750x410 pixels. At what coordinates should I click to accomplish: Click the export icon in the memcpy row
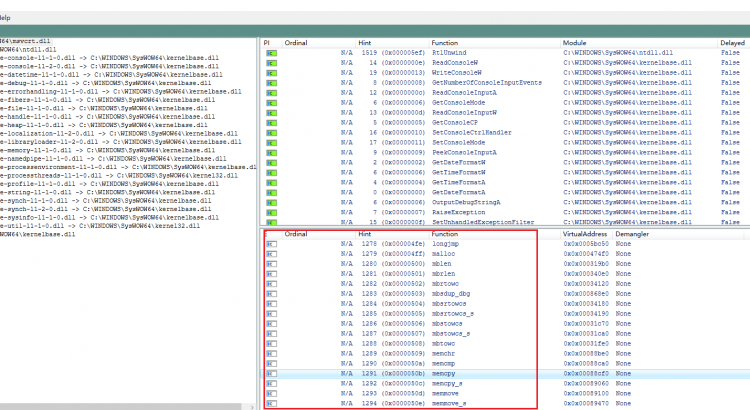[271, 374]
